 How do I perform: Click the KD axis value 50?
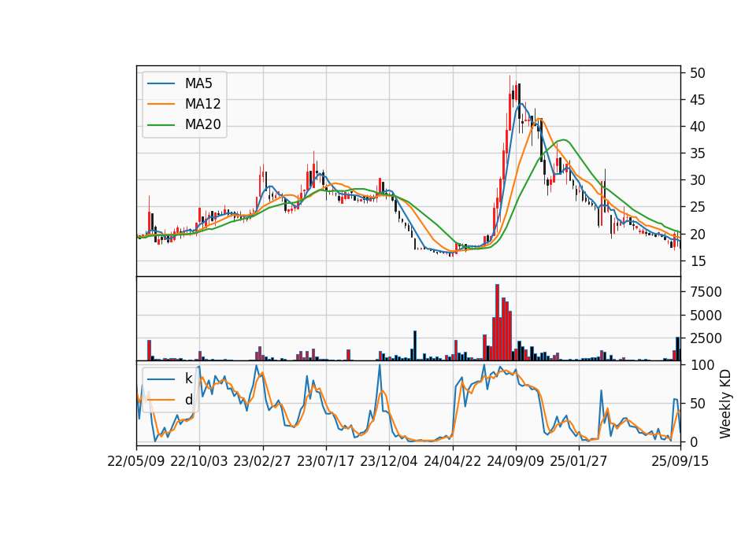[698, 403]
